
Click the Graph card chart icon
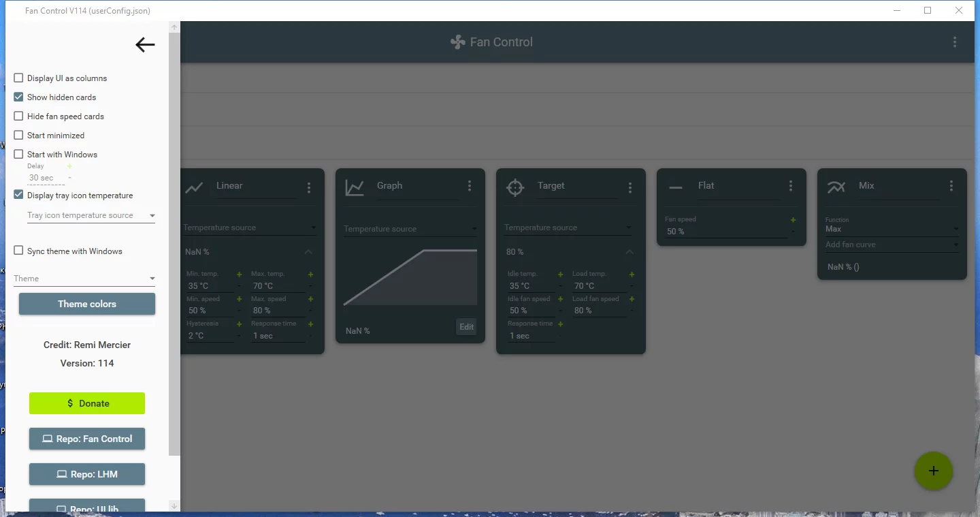pos(355,187)
